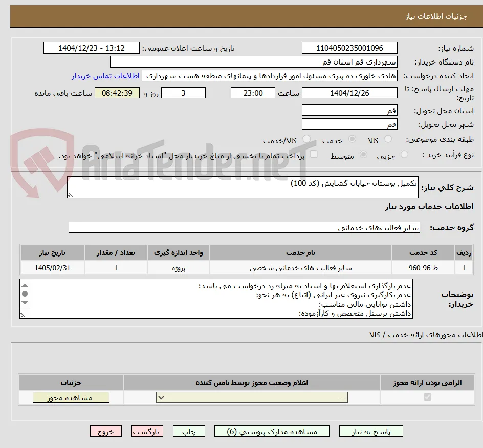
Task: Click the خروج exit button
Action: point(105,431)
